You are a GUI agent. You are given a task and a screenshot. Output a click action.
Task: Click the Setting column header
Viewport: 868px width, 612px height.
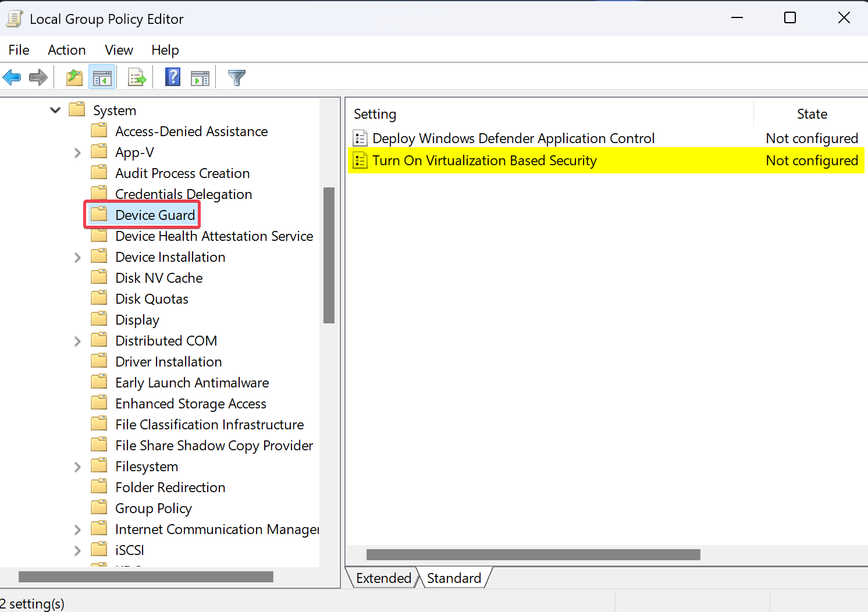coord(375,114)
